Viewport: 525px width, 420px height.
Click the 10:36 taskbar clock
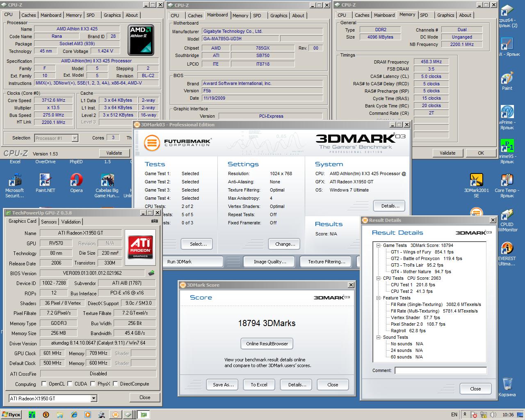click(x=508, y=415)
